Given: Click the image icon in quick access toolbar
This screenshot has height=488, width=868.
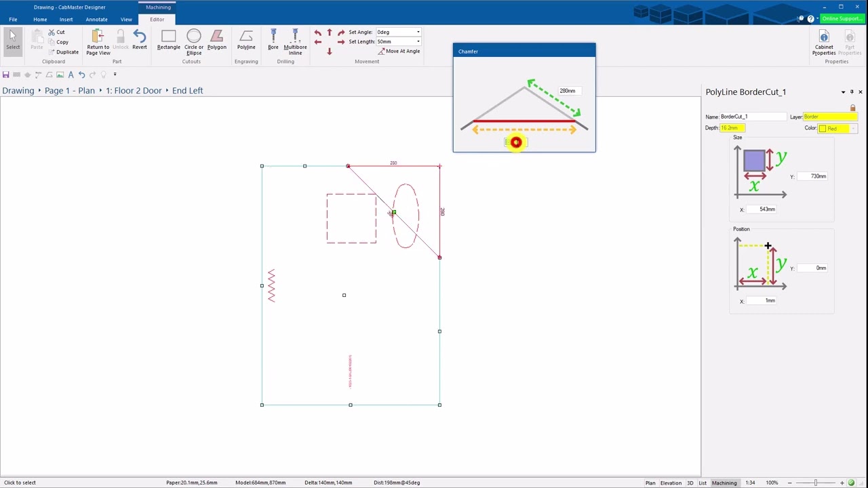Looking at the screenshot, I should coord(60,75).
